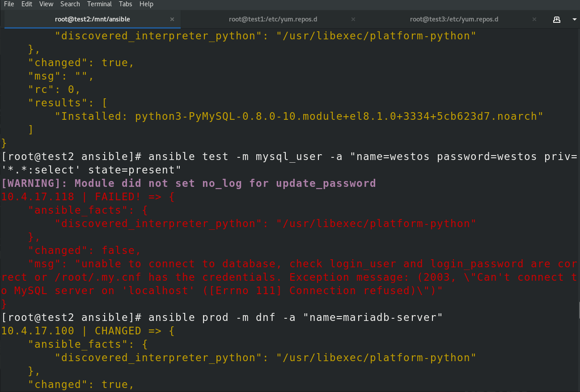
Task: Open the File menu
Action: point(9,4)
